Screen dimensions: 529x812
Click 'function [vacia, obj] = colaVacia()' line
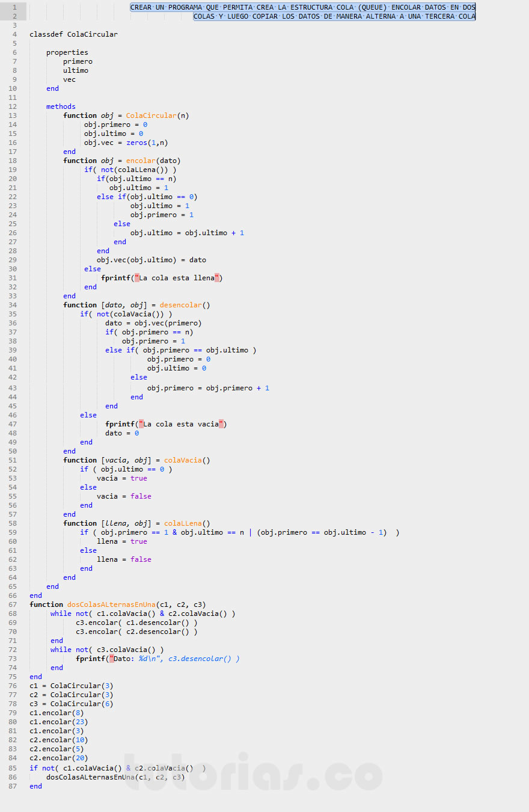(x=136, y=460)
